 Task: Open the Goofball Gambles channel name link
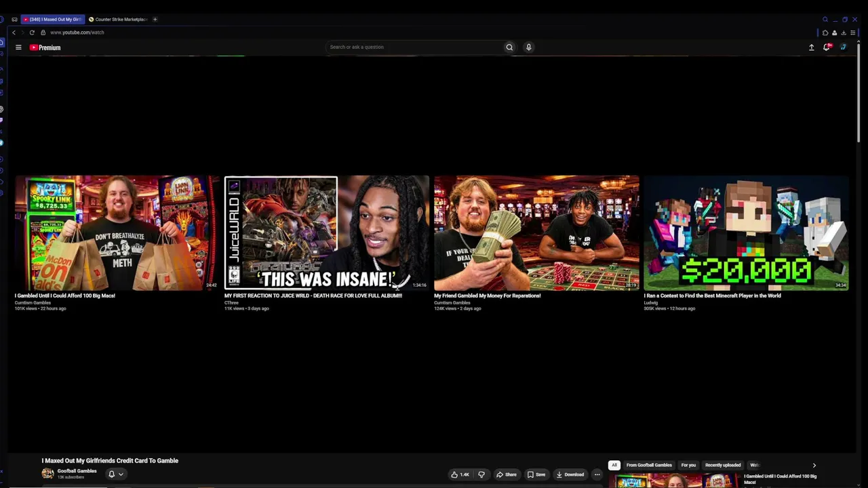point(77,471)
